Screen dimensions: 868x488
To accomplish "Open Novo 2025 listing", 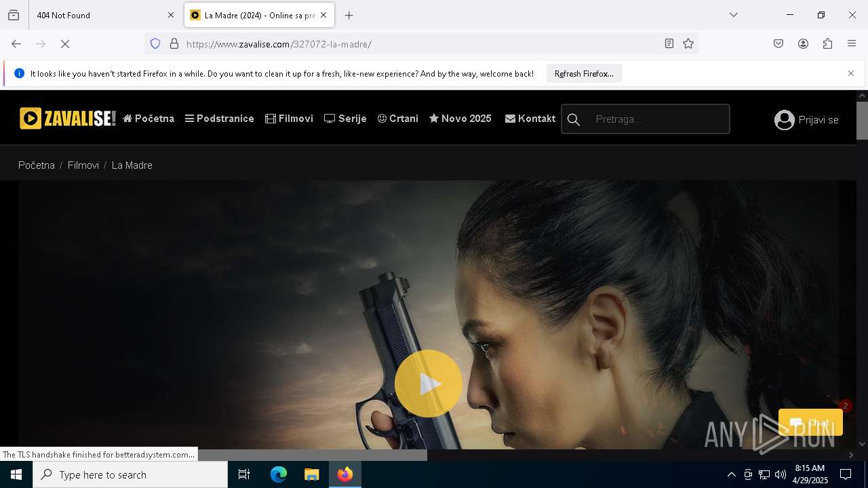I will (460, 119).
